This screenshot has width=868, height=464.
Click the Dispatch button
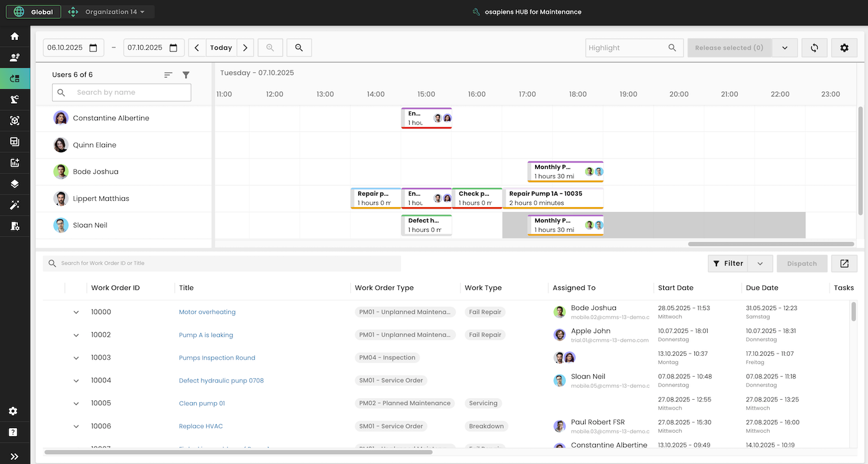pos(802,263)
